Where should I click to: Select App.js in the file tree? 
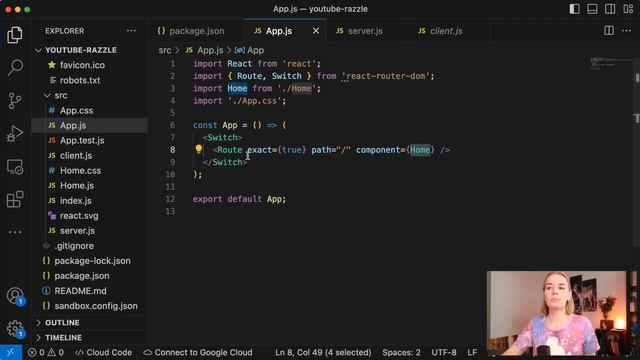[90, 125]
